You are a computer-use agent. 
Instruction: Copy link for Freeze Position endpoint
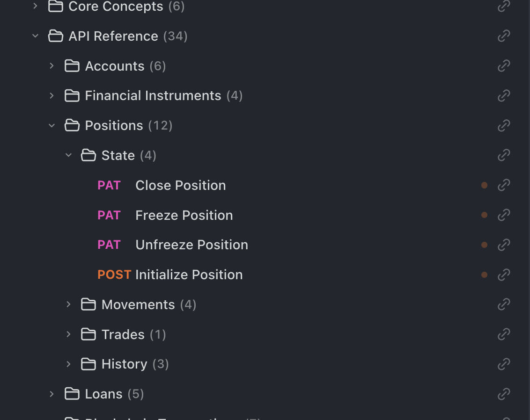pyautogui.click(x=504, y=215)
